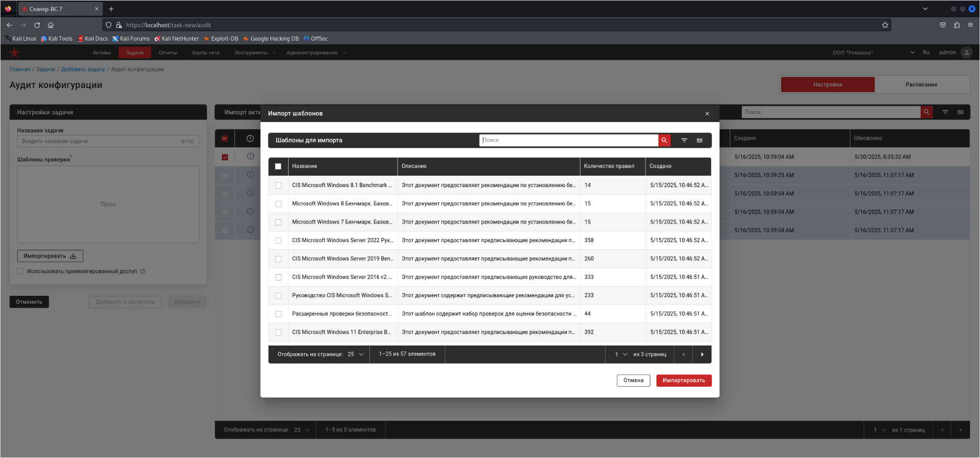Open page number dropdown in the background table footer

point(880,430)
